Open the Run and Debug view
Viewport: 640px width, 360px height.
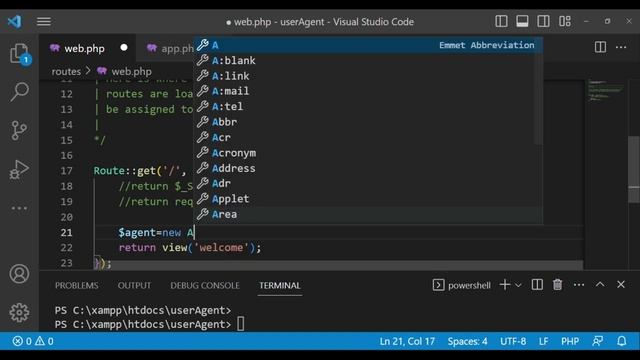(19, 169)
